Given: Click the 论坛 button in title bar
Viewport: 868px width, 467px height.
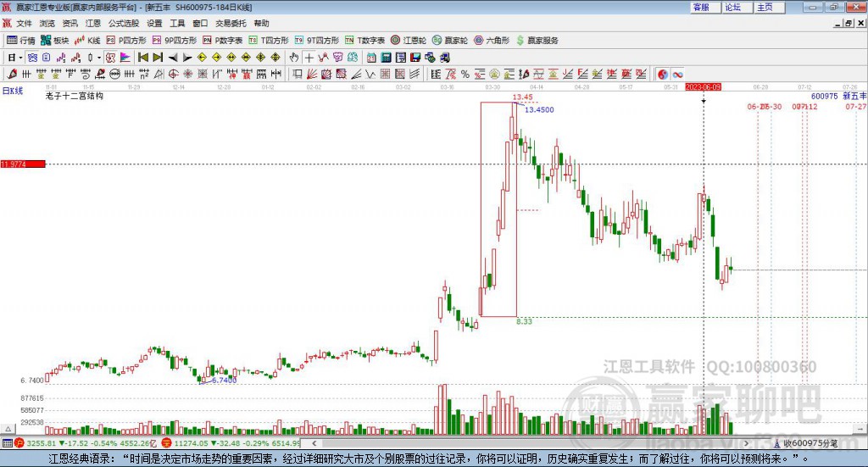Looking at the screenshot, I should click(737, 7).
